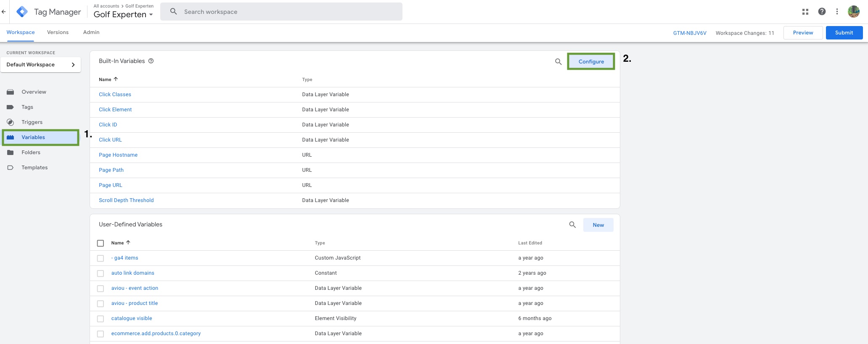Image resolution: width=868 pixels, height=344 pixels.
Task: Search the User-Defined Variables table
Action: coord(572,225)
